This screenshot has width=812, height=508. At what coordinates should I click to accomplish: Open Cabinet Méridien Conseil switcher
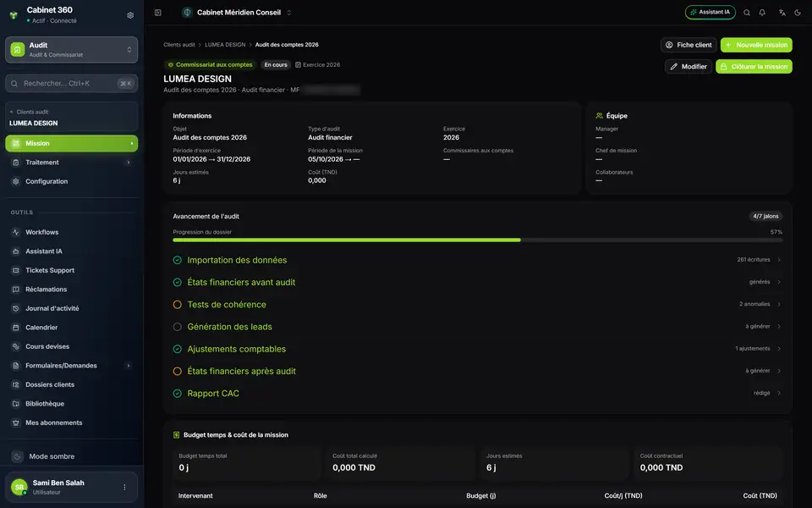point(237,13)
